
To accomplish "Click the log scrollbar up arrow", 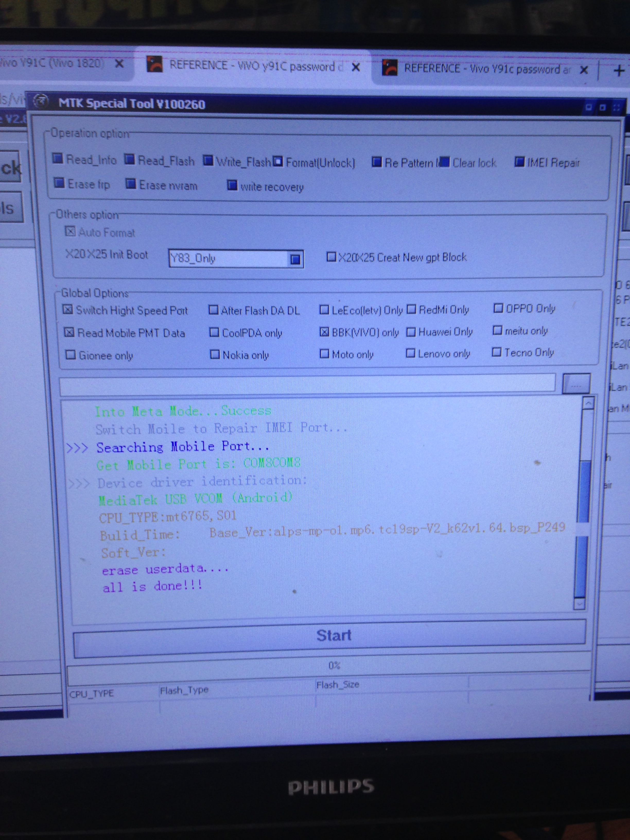I will tap(588, 403).
